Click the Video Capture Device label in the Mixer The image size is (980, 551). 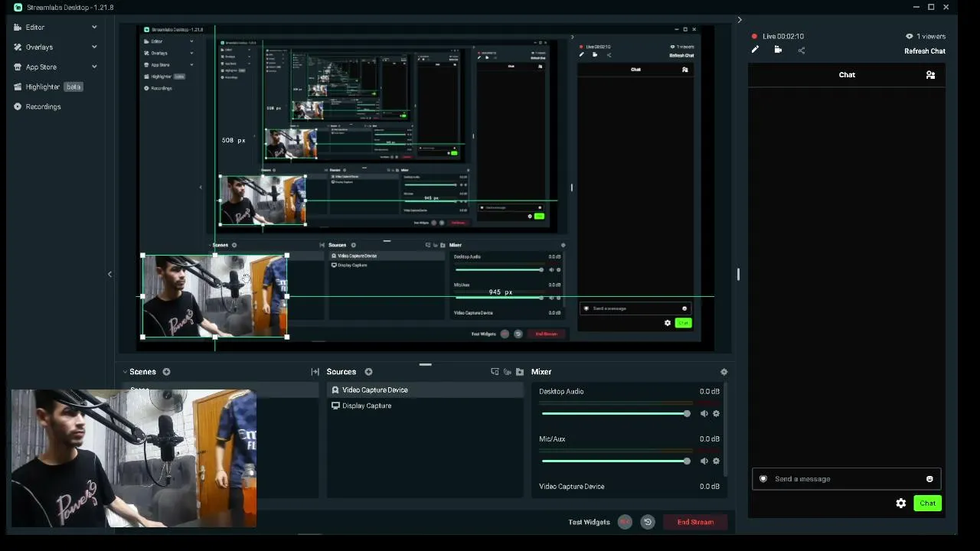click(571, 487)
